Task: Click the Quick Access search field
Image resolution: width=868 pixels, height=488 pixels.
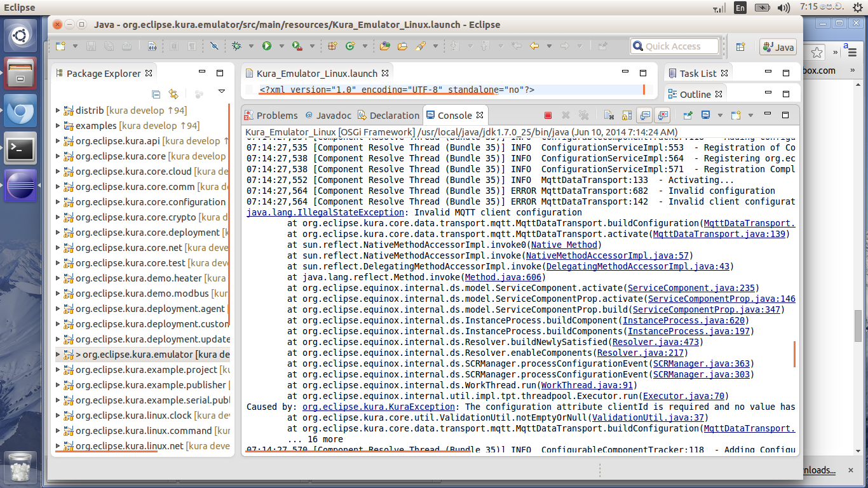Action: [674, 46]
